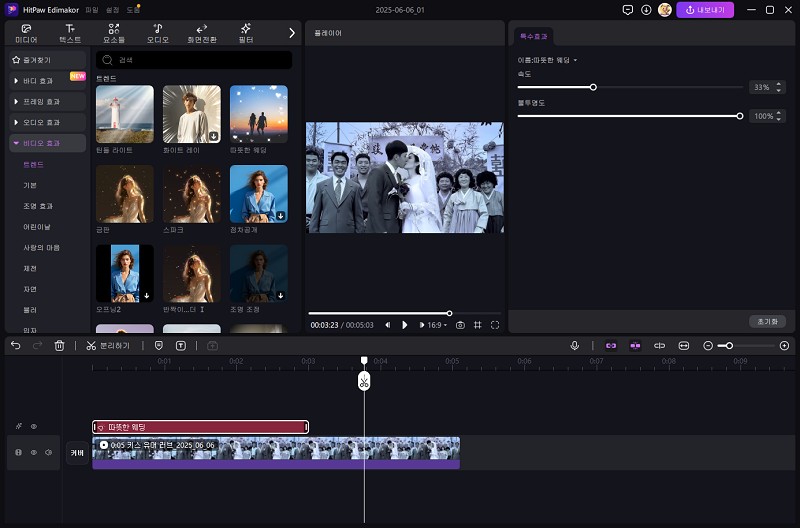The image size is (800, 528).
Task: Open the 설정 menu
Action: [x=112, y=10]
